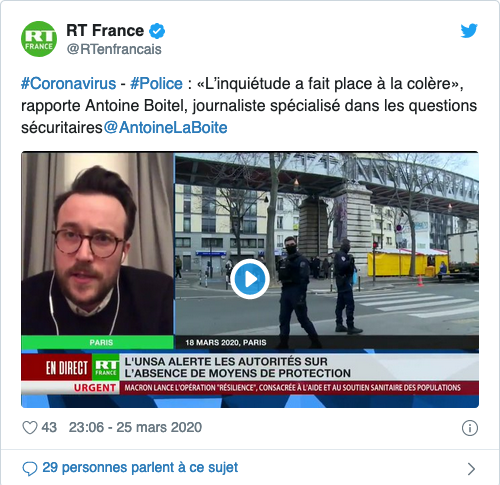Like the tweet with the heart icon
This screenshot has width=500, height=485.
point(30,427)
